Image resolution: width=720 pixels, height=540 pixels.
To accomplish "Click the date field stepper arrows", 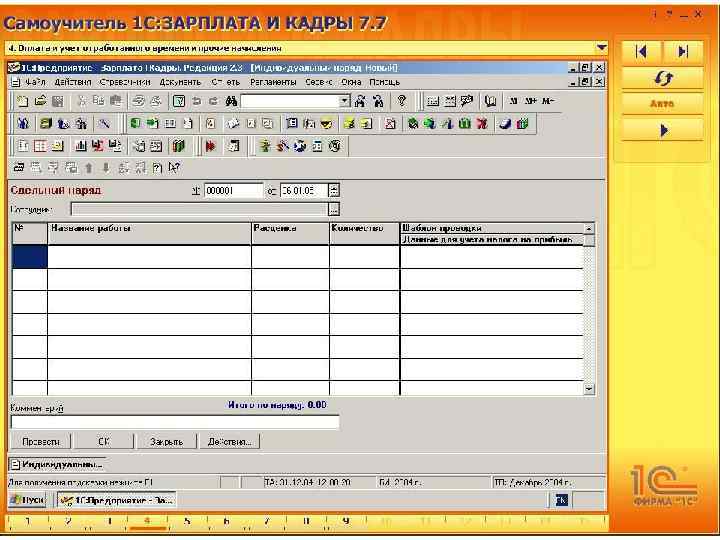I will (334, 191).
